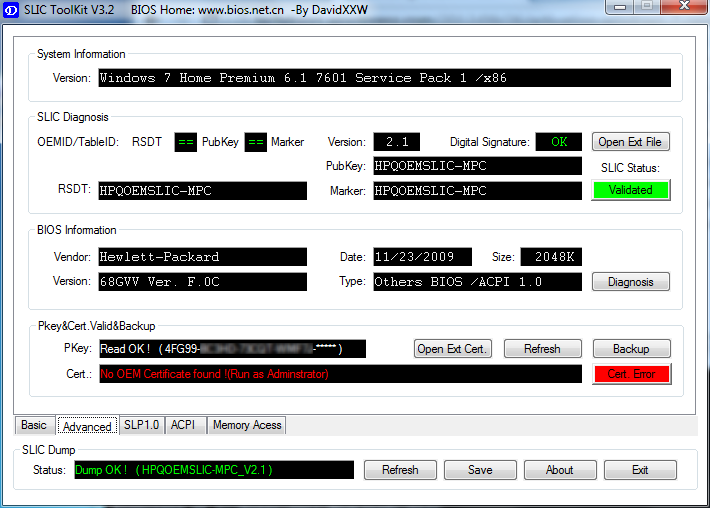The width and height of the screenshot is (710, 508).
Task: Click the Digital Signature: label
Action: [x=489, y=142]
